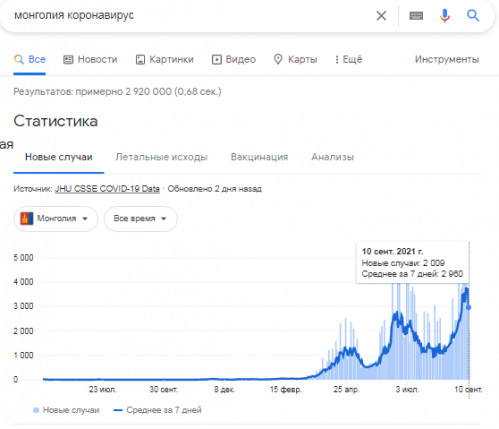This screenshot has width=499, height=429.
Task: Click the Mongolia flag icon
Action: [x=27, y=219]
